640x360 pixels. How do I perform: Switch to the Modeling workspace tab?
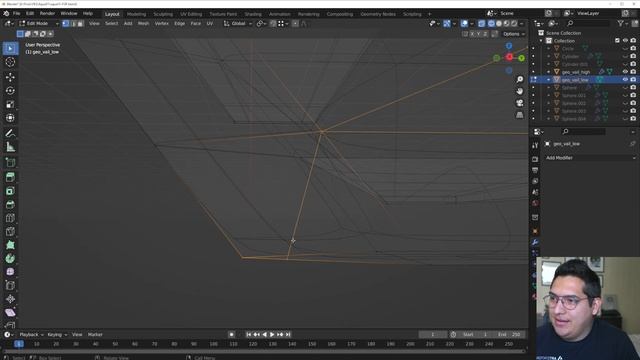pyautogui.click(x=136, y=14)
